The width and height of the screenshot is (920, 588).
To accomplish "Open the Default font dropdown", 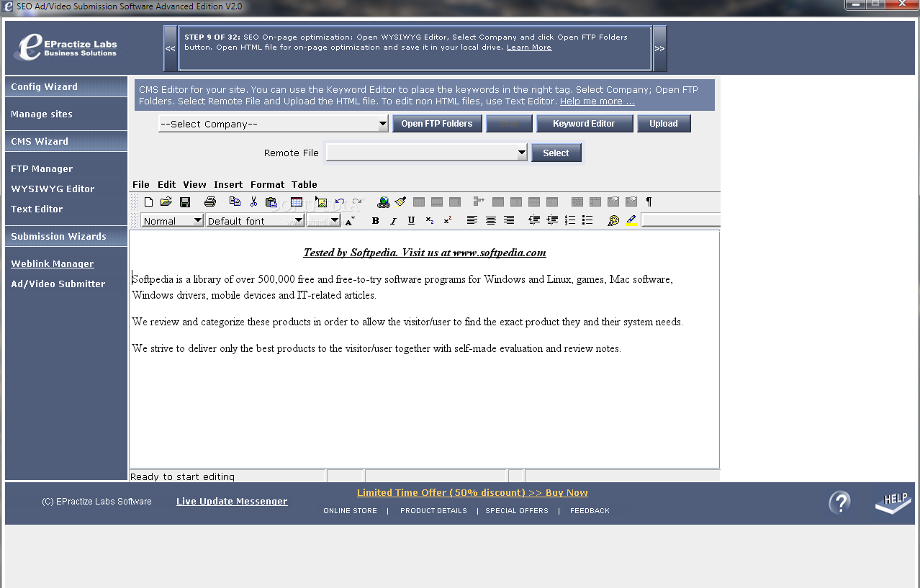I will click(255, 221).
